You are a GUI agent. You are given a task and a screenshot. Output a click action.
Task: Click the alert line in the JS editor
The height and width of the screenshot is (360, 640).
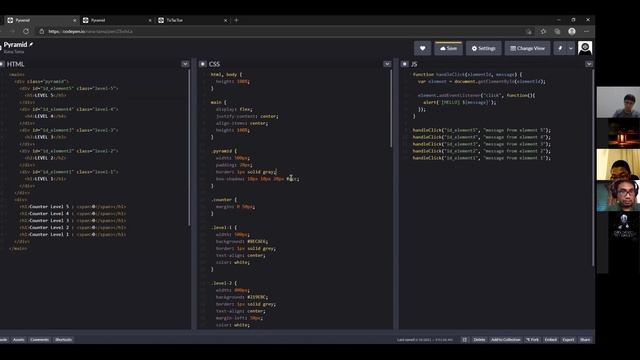pyautogui.click(x=460, y=102)
